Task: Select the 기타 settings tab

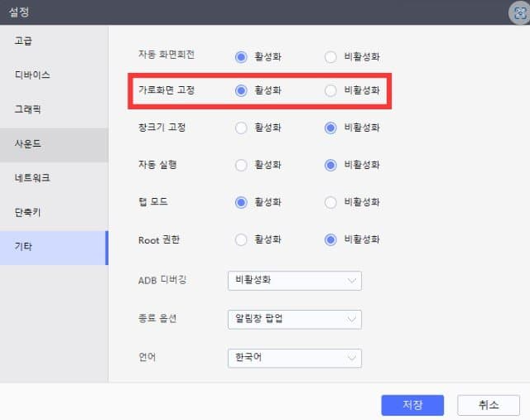Action: pos(54,248)
